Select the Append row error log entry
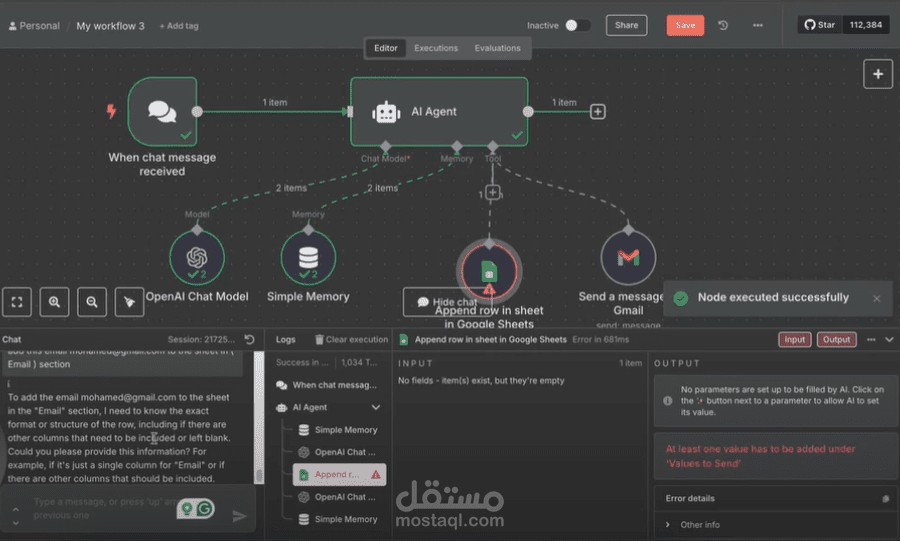 tap(339, 474)
